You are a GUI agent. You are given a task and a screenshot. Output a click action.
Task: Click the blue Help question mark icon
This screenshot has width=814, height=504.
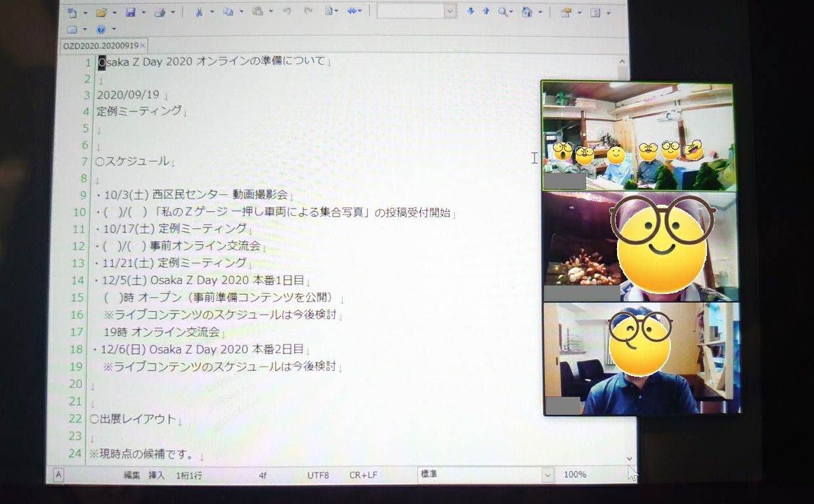coord(100,30)
